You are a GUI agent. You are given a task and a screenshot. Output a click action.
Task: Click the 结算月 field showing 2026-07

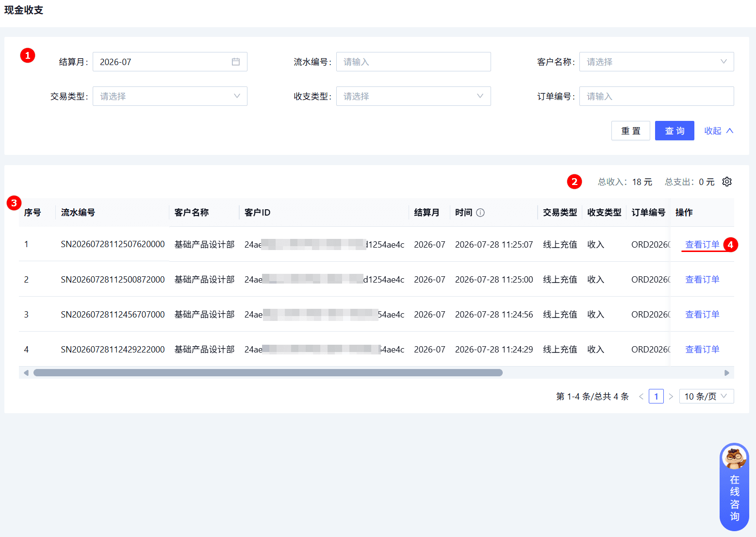click(x=170, y=62)
